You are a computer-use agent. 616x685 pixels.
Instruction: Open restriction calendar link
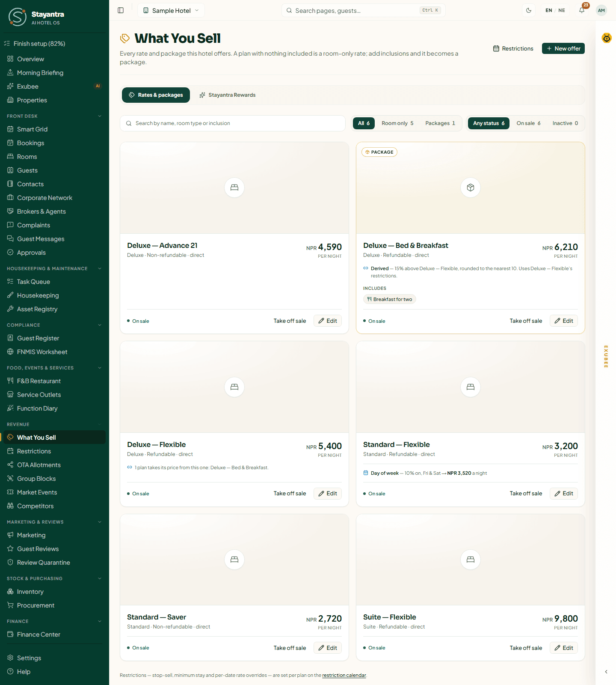(344, 675)
